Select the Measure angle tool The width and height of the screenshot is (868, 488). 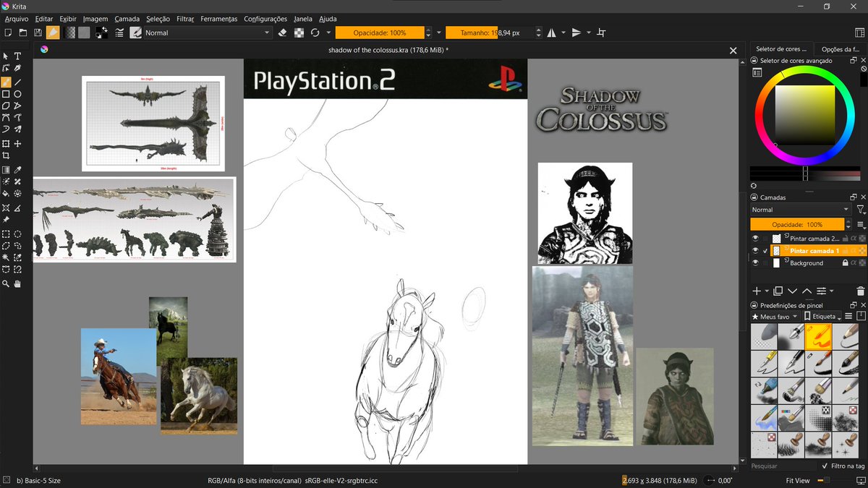(18, 207)
